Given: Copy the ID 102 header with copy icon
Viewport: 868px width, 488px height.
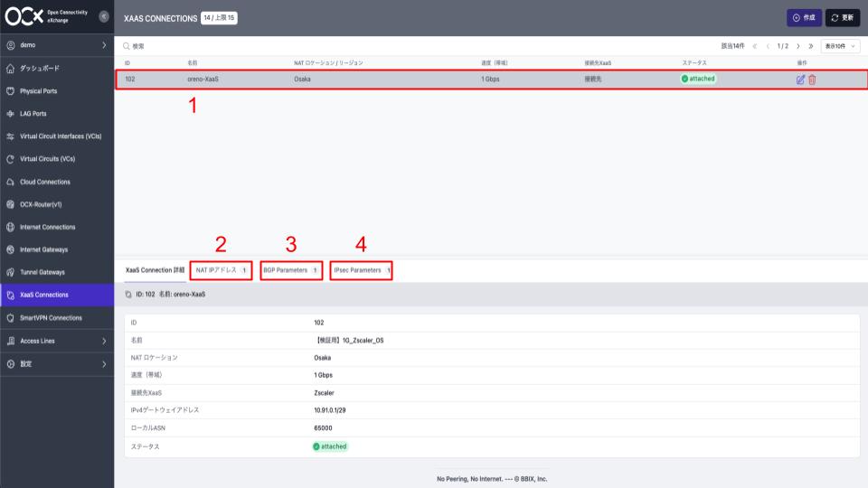Looking at the screenshot, I should pyautogui.click(x=128, y=295).
